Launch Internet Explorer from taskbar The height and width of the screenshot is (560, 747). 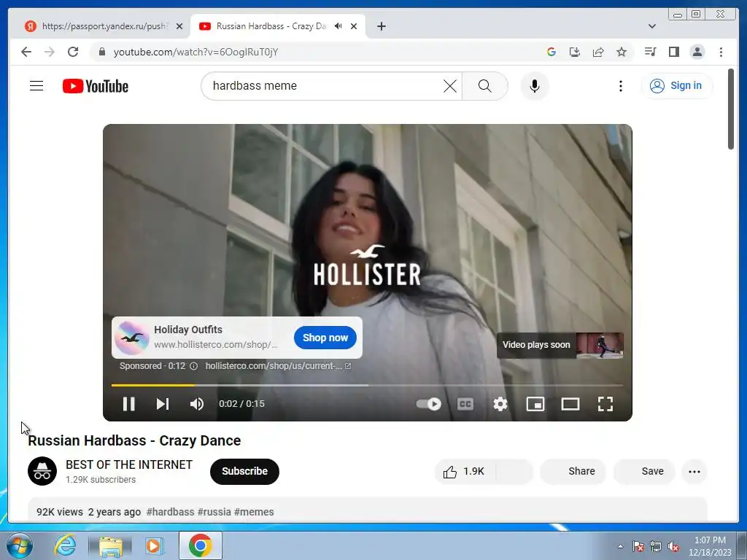click(x=65, y=545)
